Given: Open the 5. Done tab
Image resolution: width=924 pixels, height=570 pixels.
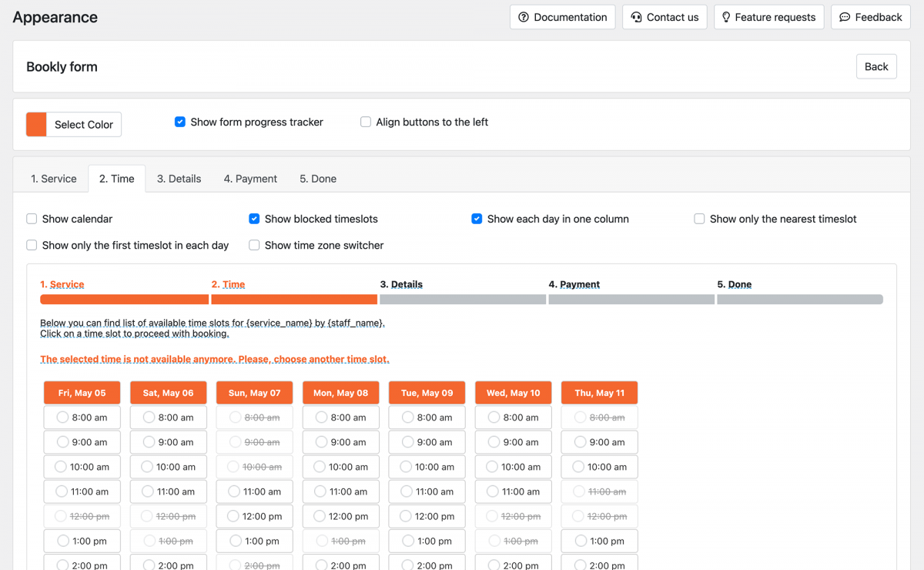Looking at the screenshot, I should [317, 178].
